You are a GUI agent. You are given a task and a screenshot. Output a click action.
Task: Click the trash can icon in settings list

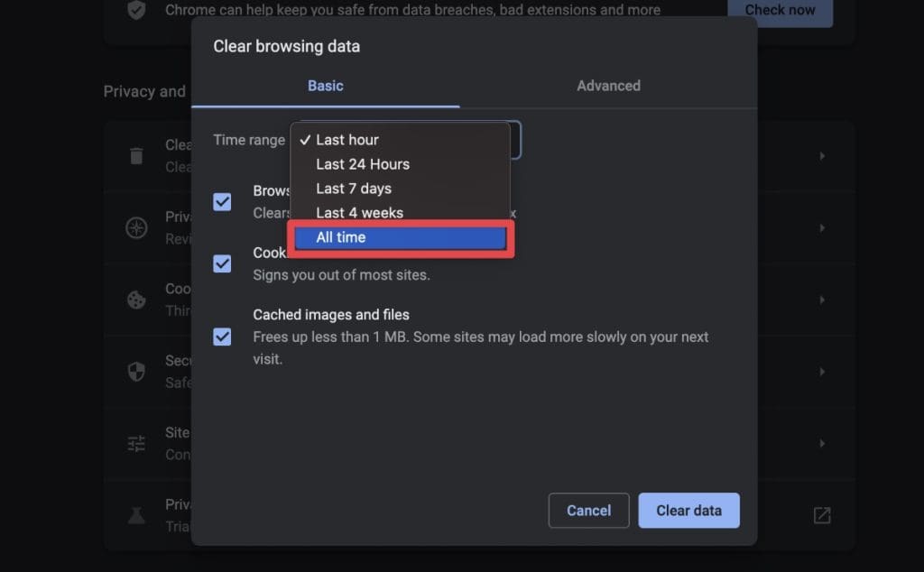tap(136, 156)
